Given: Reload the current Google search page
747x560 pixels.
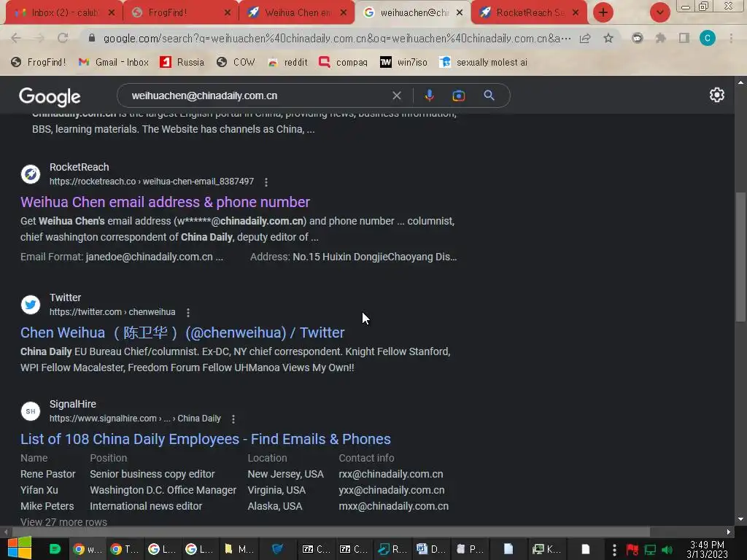Looking at the screenshot, I should (63, 38).
